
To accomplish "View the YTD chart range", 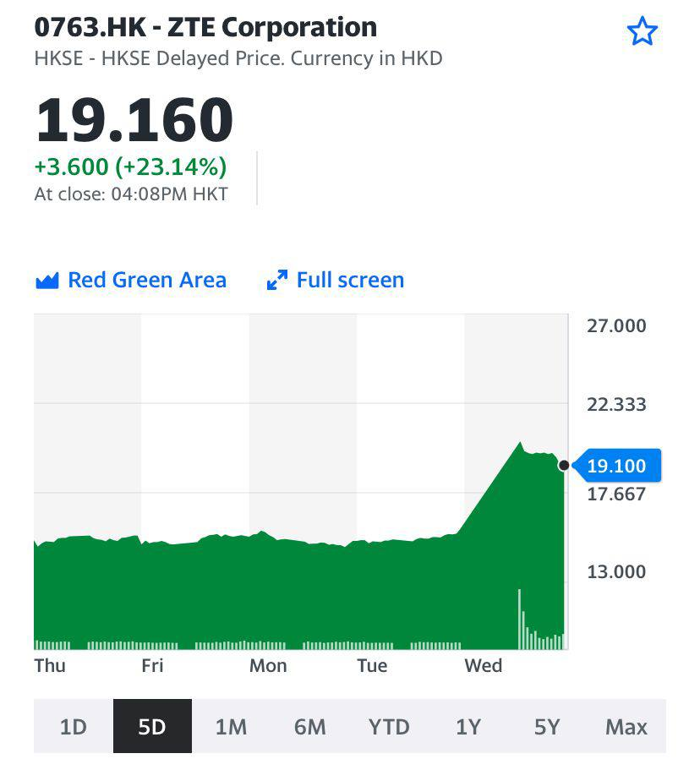I will point(389,727).
